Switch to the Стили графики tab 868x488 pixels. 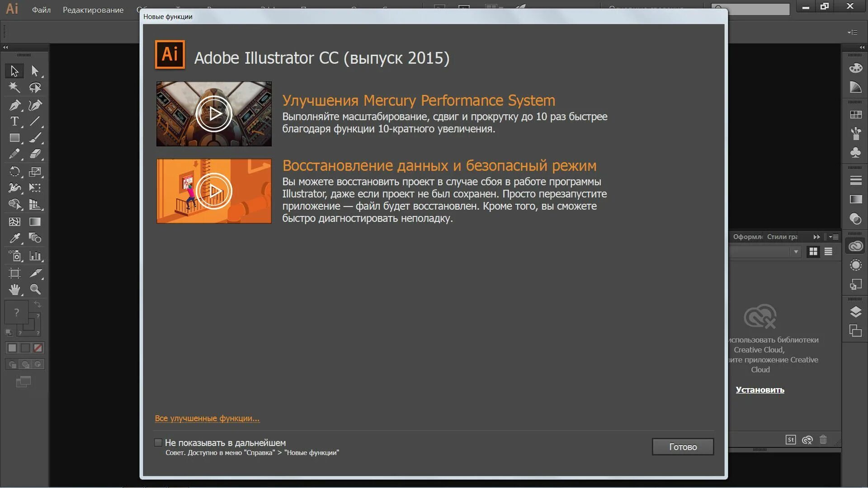[782, 237]
